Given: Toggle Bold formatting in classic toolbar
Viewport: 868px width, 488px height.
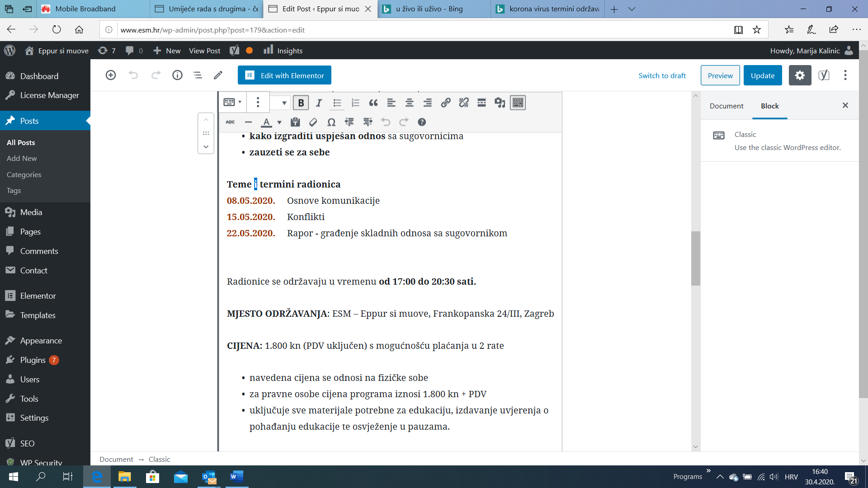Looking at the screenshot, I should [x=301, y=103].
